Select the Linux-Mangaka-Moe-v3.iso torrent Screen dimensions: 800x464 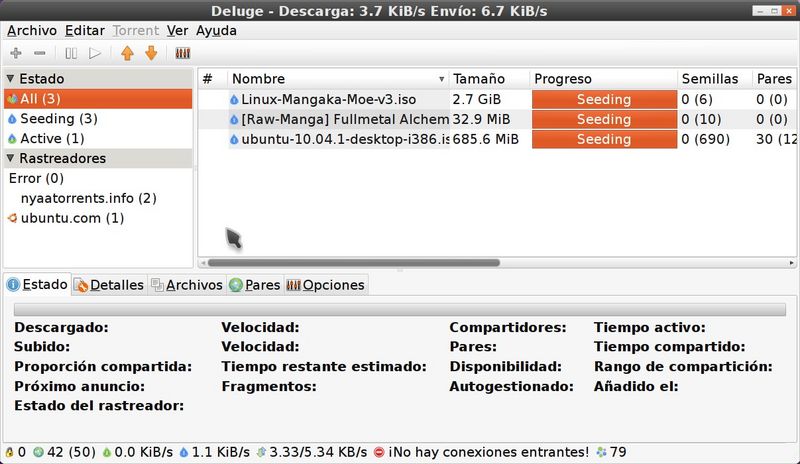[x=329, y=99]
